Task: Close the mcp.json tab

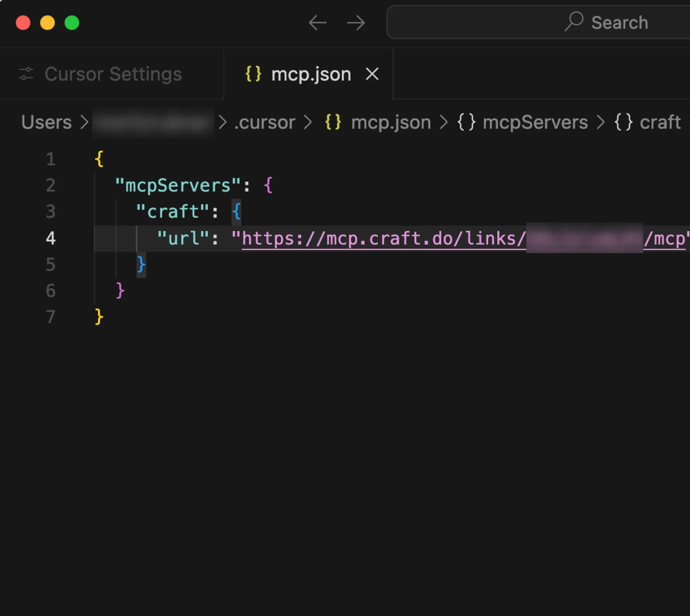Action: (372, 74)
